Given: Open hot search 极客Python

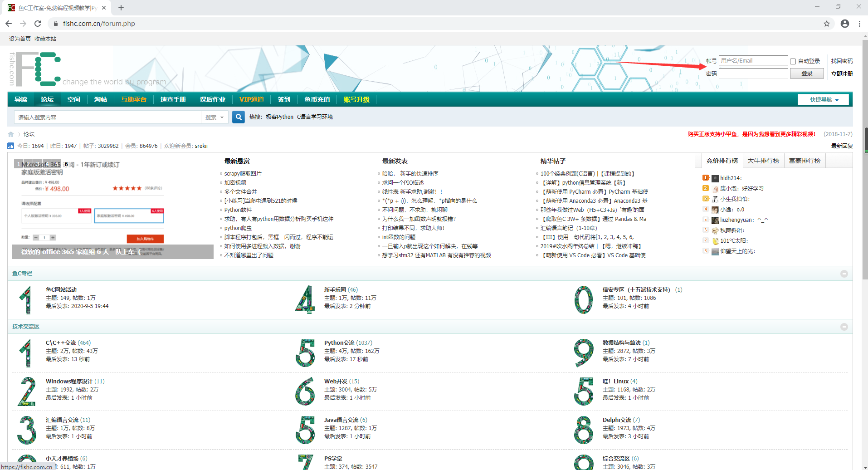Looking at the screenshot, I should pyautogui.click(x=279, y=117).
